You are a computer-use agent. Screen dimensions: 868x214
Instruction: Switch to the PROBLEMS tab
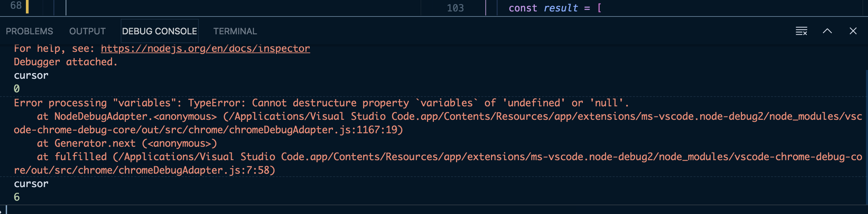click(x=29, y=31)
